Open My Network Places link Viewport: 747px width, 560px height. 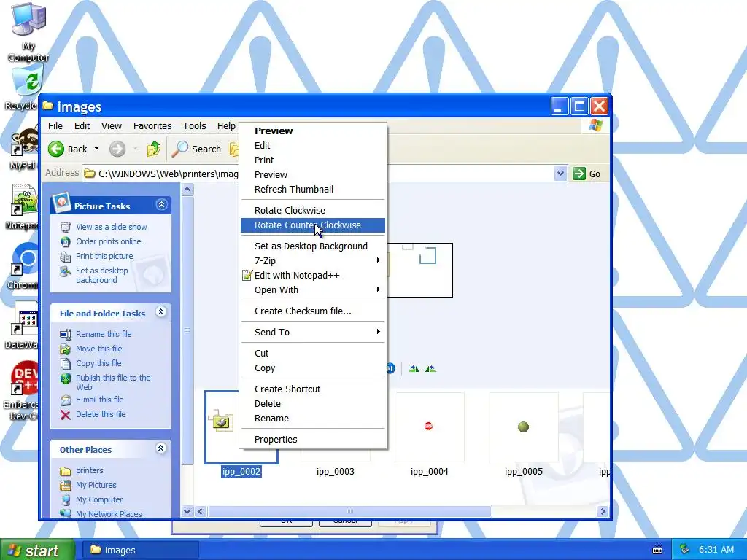109,514
